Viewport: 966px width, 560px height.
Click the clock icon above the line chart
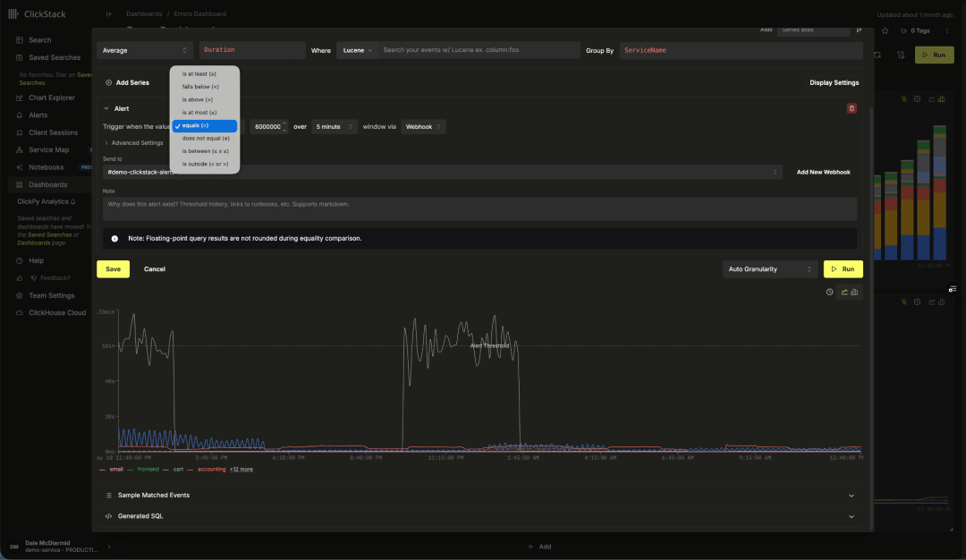[x=829, y=292]
